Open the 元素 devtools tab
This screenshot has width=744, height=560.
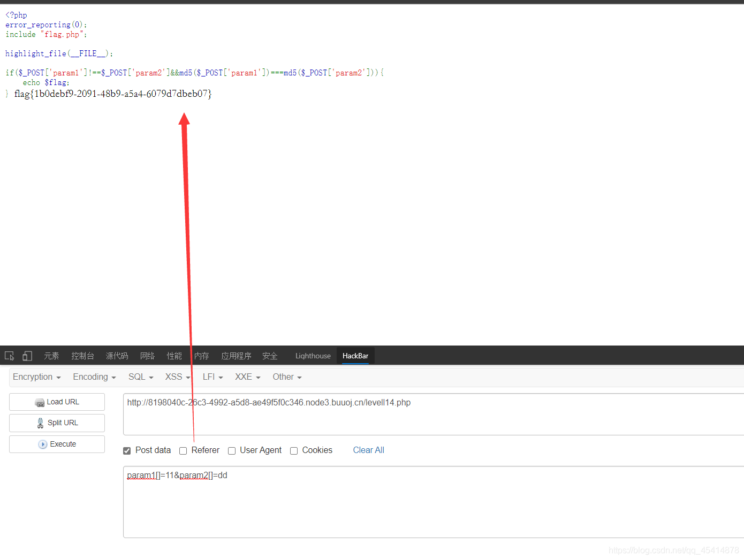(x=51, y=356)
